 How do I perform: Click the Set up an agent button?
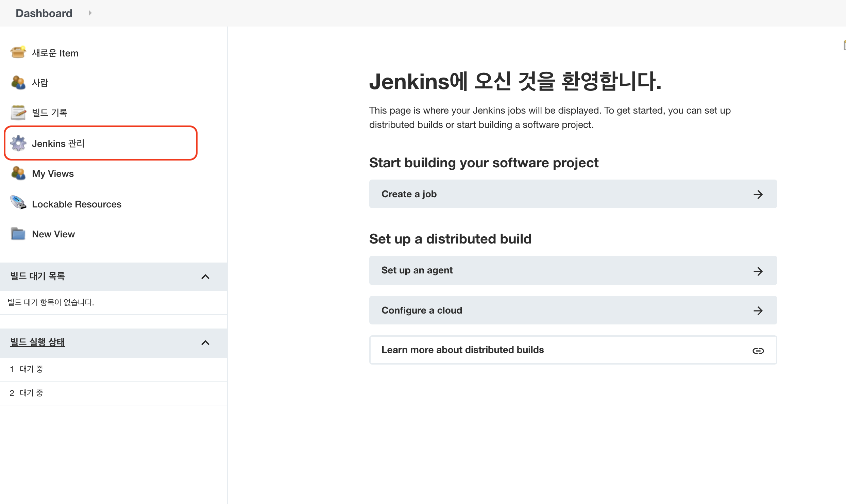(x=573, y=270)
